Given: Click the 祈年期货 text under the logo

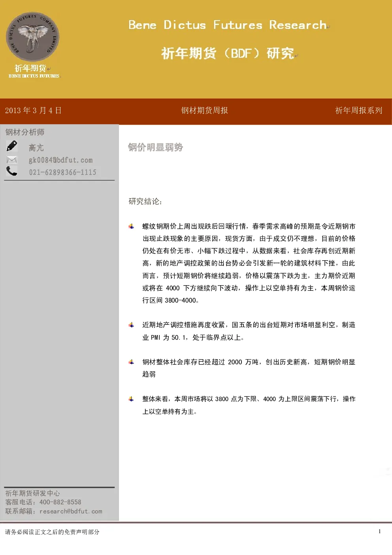Looking at the screenshot, I should (30, 68).
